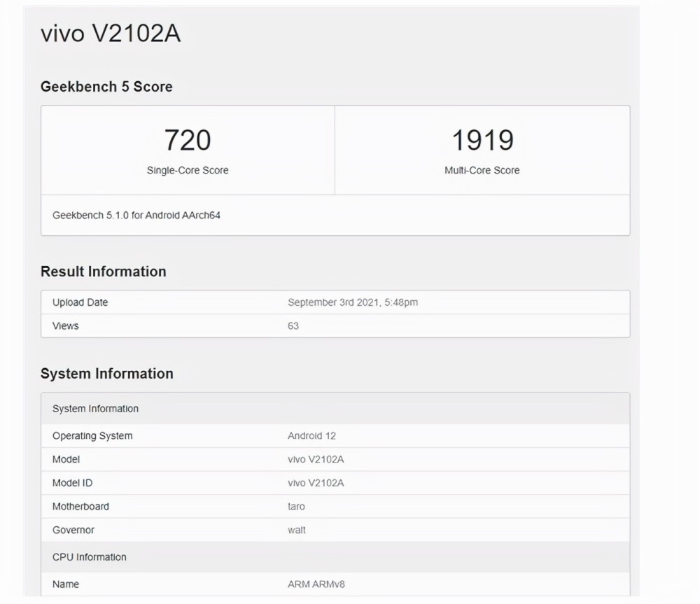The image size is (700, 604).
Task: Select the multi-core score value 1919
Action: pyautogui.click(x=482, y=140)
